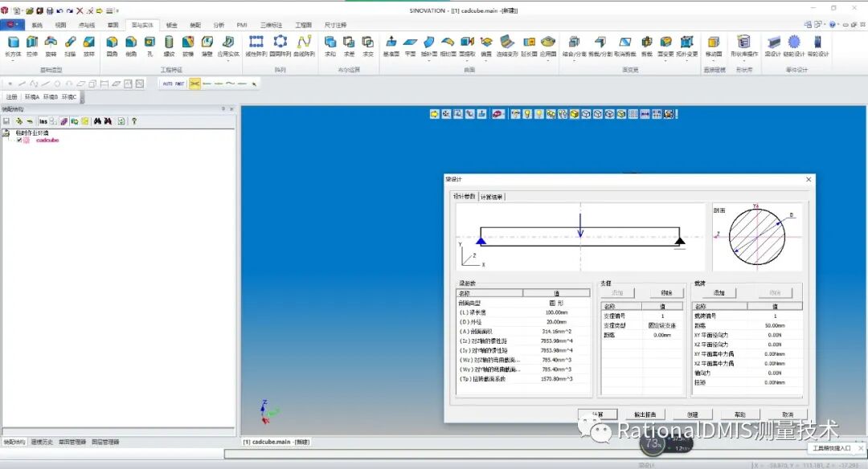This screenshot has height=469, width=868.
Task: Click the binoculars find icon in assembly panel
Action: 97,121
